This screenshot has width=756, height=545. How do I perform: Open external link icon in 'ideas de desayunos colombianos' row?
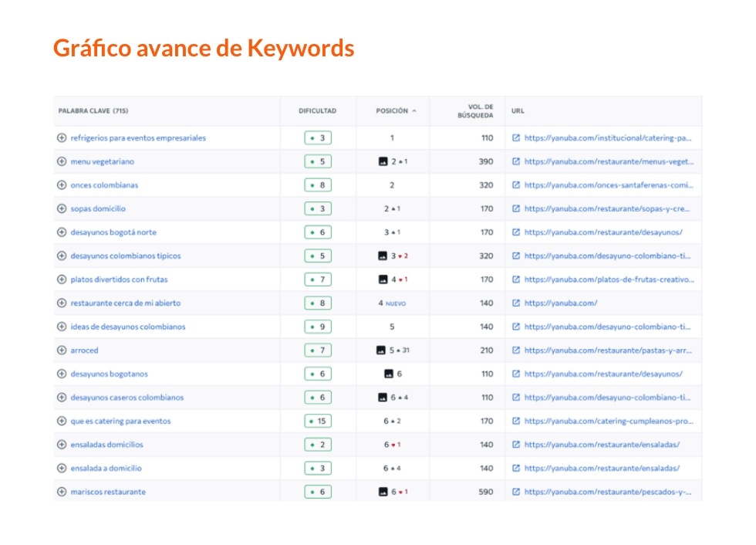click(516, 327)
